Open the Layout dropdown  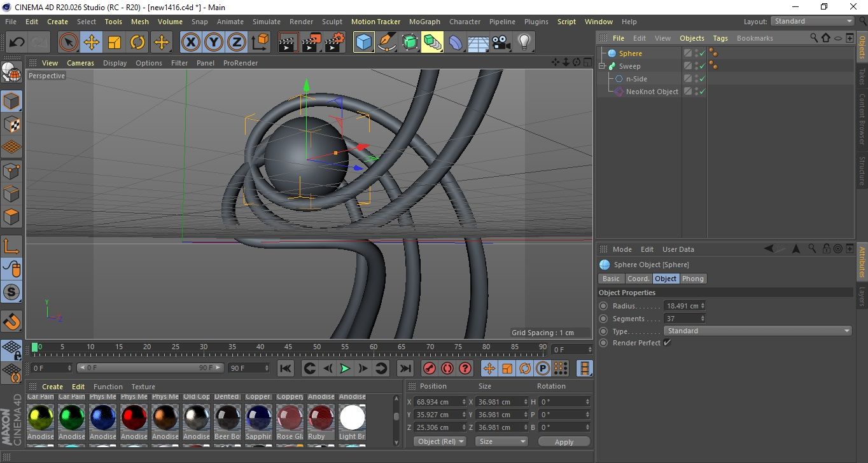812,21
